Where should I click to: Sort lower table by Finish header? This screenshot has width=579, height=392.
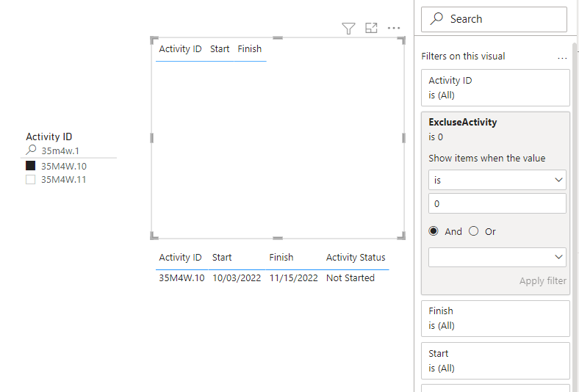pyautogui.click(x=281, y=258)
